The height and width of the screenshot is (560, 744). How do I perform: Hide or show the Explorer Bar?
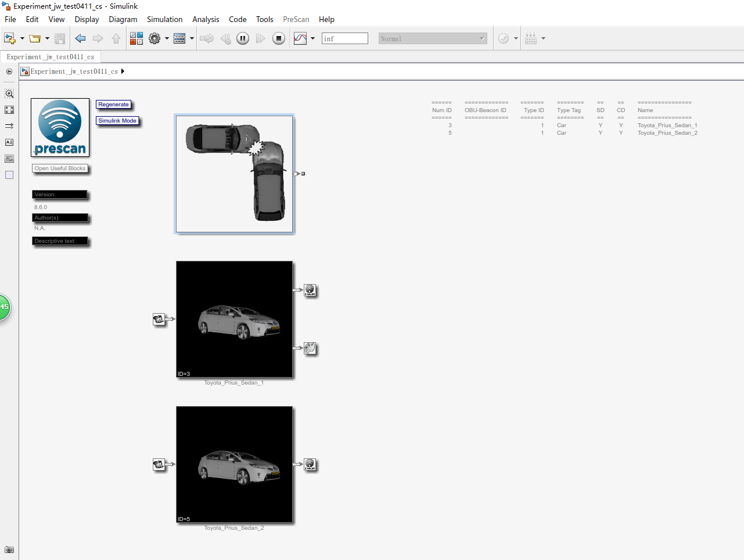point(9,71)
